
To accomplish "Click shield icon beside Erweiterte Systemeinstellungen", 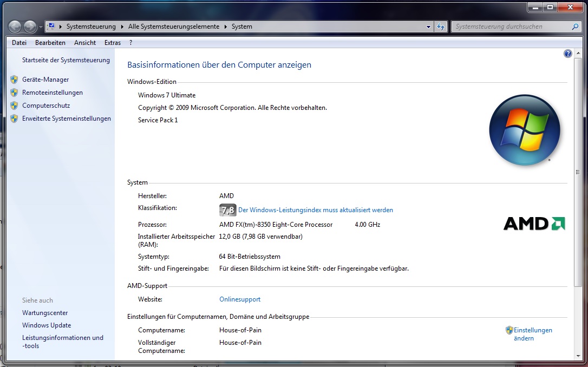I will (x=14, y=119).
